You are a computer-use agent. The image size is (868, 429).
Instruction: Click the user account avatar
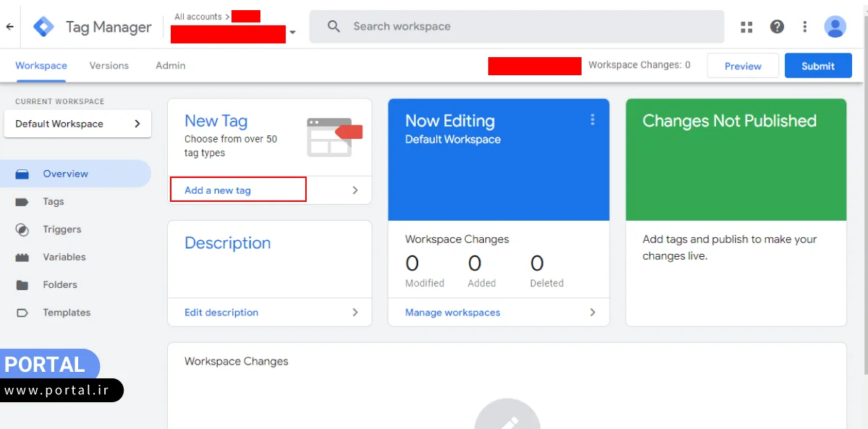point(835,27)
